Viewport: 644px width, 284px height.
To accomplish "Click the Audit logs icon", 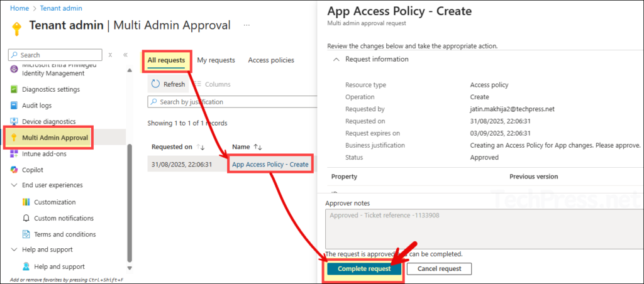I will pos(14,106).
